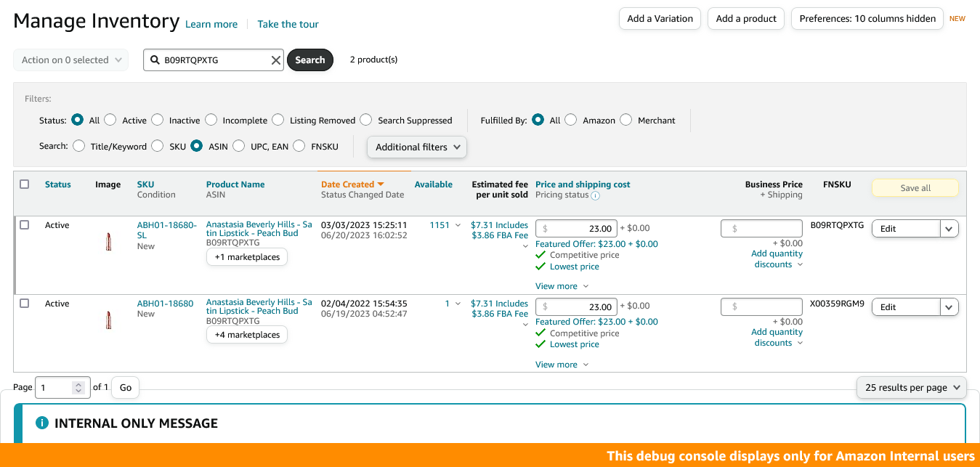Click Business Price field for ABH01-18680-SL row

click(x=761, y=228)
